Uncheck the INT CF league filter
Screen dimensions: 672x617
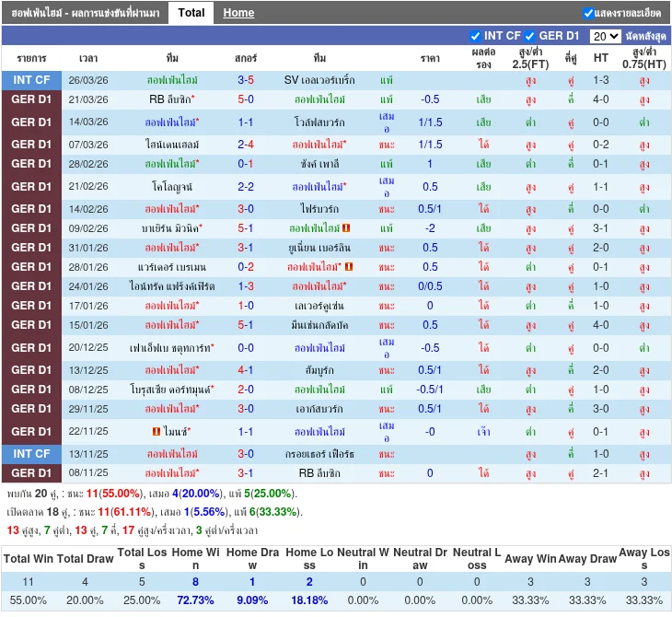[x=476, y=36]
